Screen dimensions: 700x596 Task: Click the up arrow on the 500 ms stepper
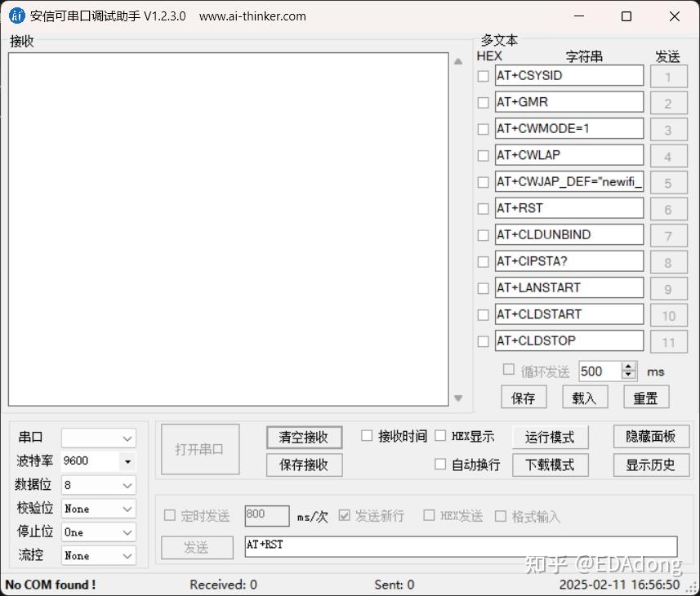pos(628,367)
